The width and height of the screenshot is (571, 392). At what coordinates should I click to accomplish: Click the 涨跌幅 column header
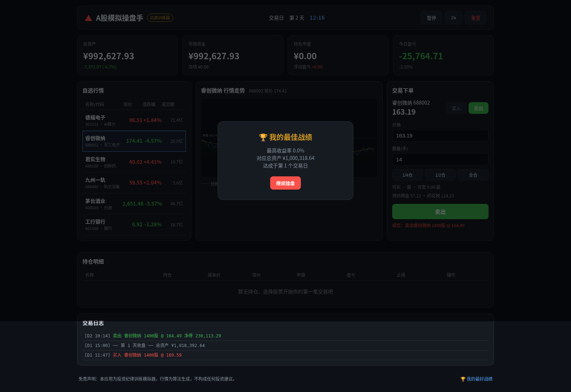[x=149, y=104]
